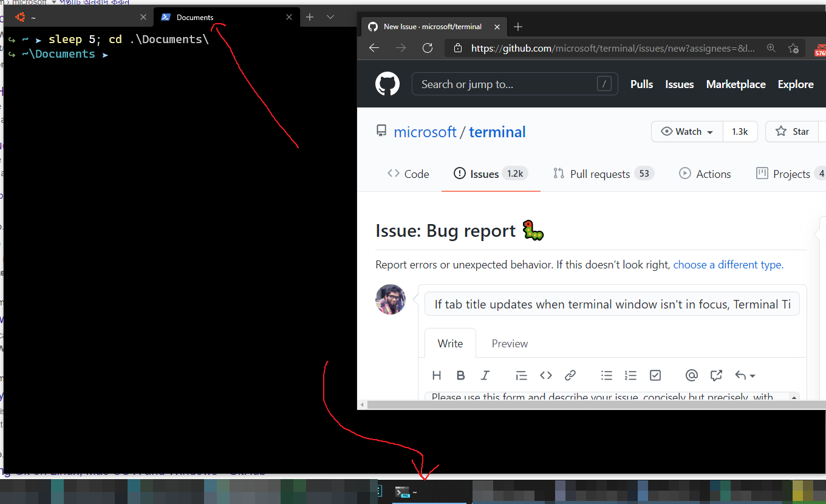Screen dimensions: 826x504
Task: Open Issues in GitHub header
Action: click(x=679, y=84)
